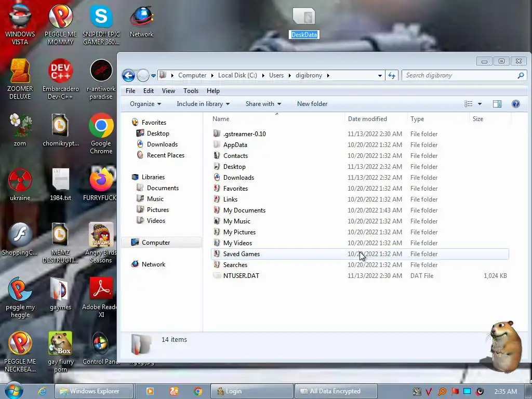This screenshot has width=532, height=399.
Task: Click the Internet Explorer taskbar icon
Action: coord(42,391)
